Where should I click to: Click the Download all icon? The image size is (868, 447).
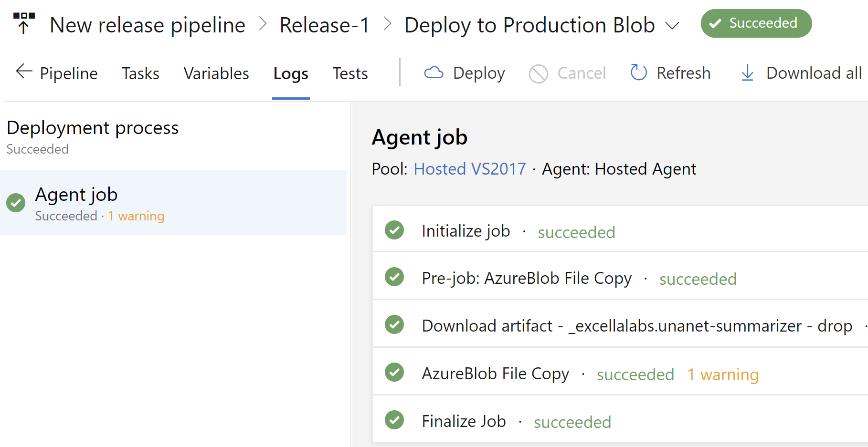[x=747, y=73]
